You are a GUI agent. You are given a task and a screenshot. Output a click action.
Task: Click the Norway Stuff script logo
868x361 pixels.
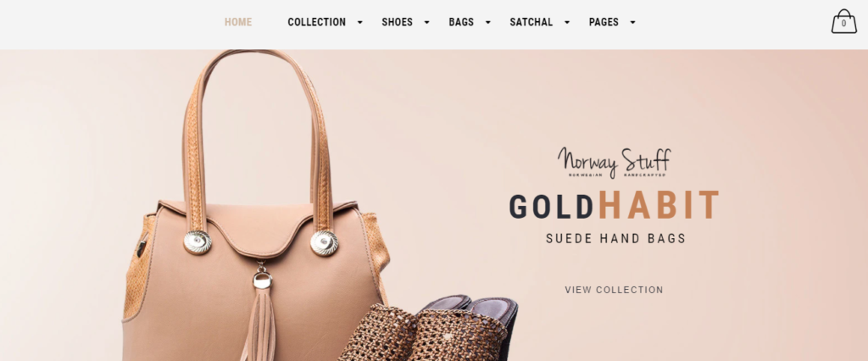pyautogui.click(x=614, y=163)
